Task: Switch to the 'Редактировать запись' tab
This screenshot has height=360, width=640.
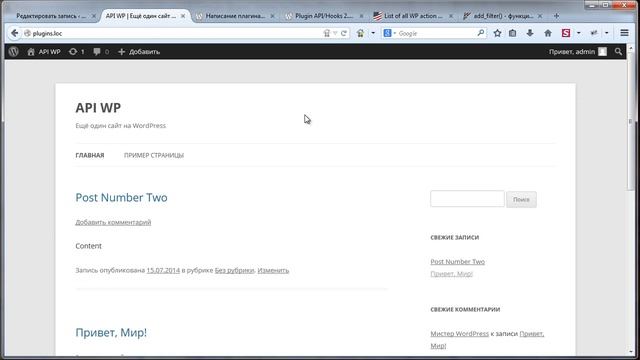Action: [x=51, y=16]
